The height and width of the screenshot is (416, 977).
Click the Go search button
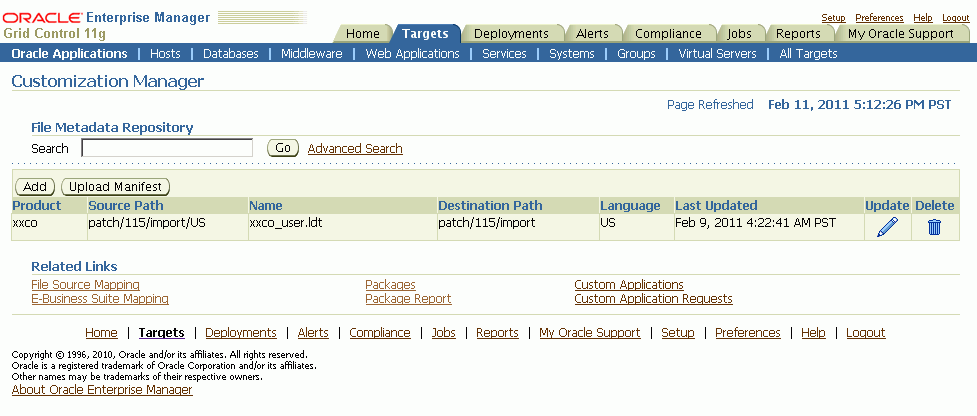tap(283, 148)
